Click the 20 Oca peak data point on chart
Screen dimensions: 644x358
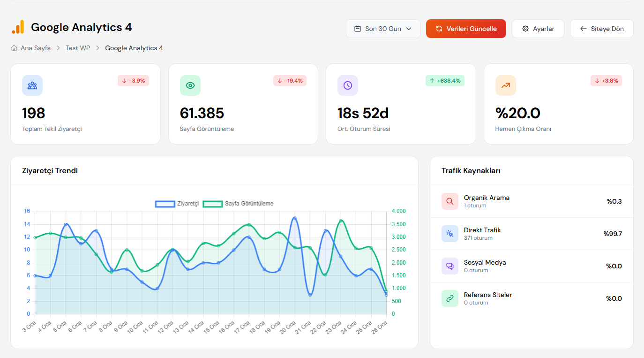tap(294, 218)
